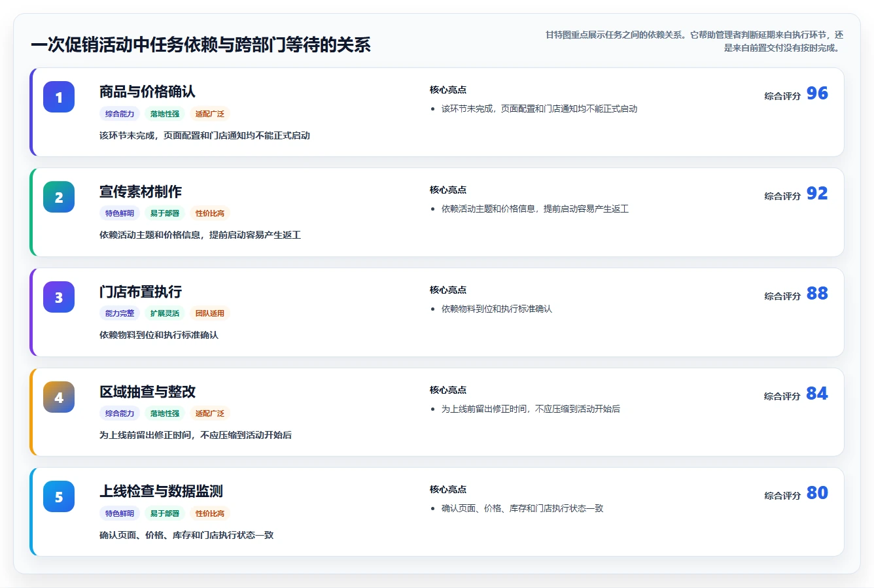
Task: Click the score value 80
Action: point(817,493)
